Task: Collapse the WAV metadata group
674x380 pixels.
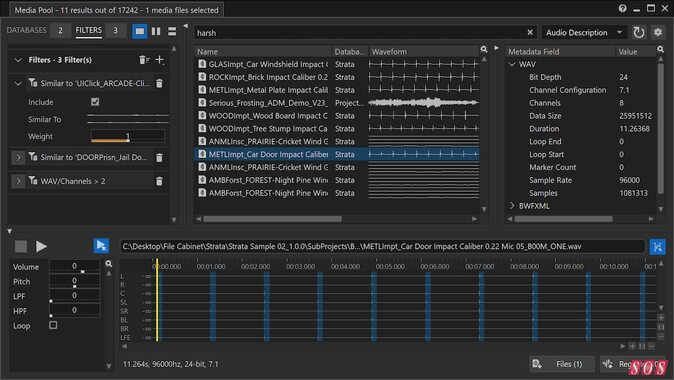Action: pyautogui.click(x=512, y=64)
